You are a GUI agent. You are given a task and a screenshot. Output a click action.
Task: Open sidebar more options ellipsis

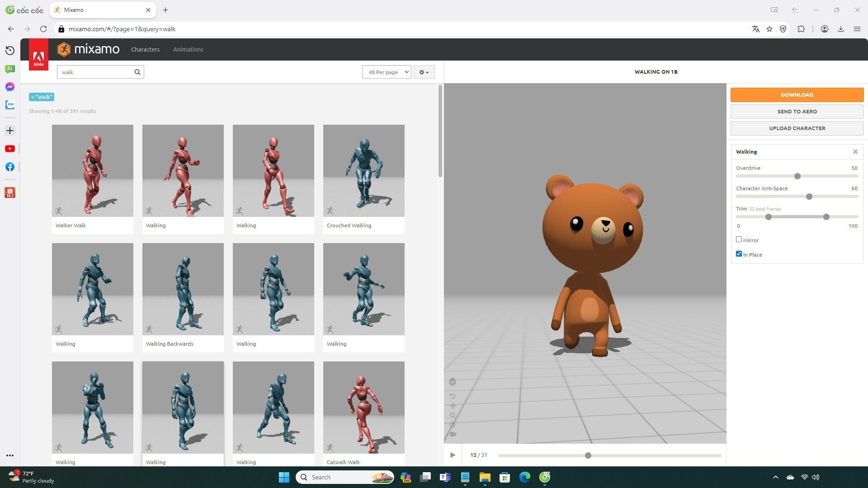(x=10, y=455)
